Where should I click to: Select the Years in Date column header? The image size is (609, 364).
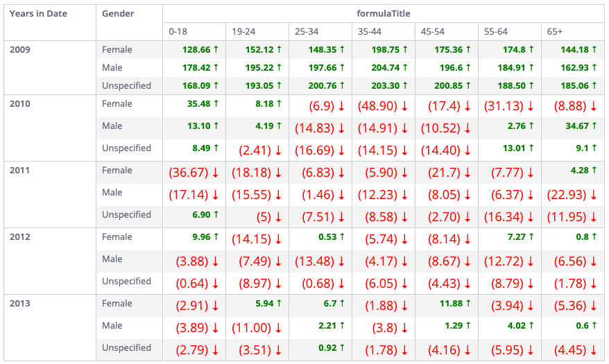(x=38, y=13)
